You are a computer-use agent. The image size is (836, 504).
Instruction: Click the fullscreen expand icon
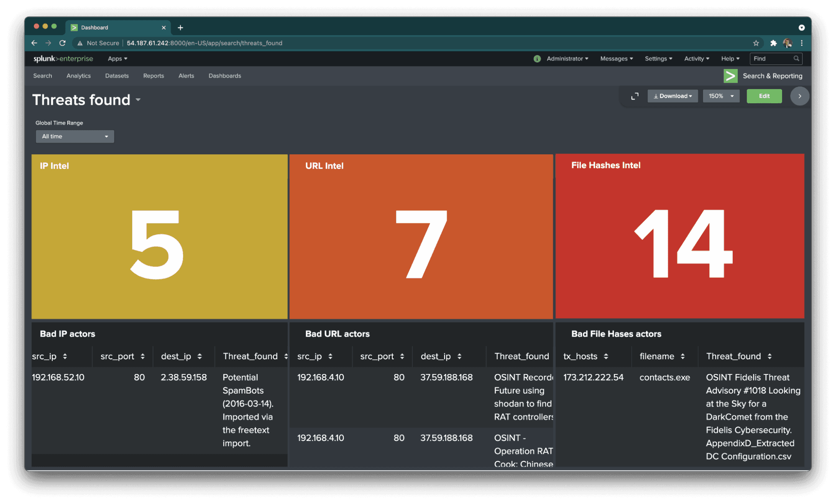pyautogui.click(x=634, y=96)
